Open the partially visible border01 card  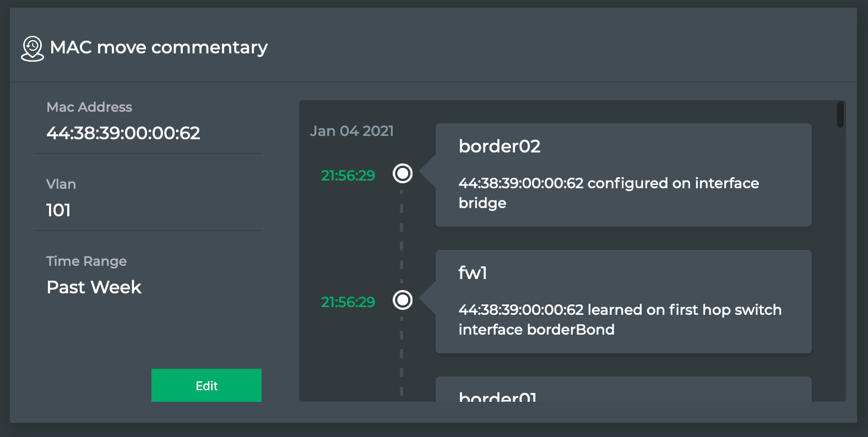[623, 392]
